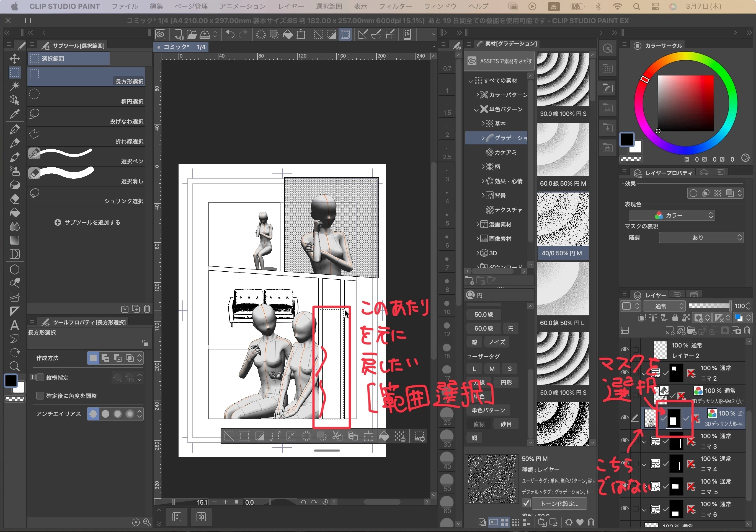Click delete material trash icon
Screen dimensions: 756x532
[x=591, y=522]
